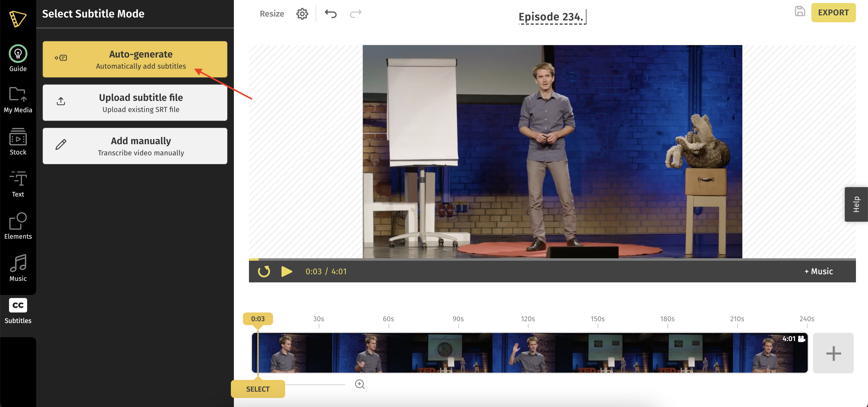Save project using floppy disk icon
Viewport: 868px width, 407px height.
tap(800, 11)
